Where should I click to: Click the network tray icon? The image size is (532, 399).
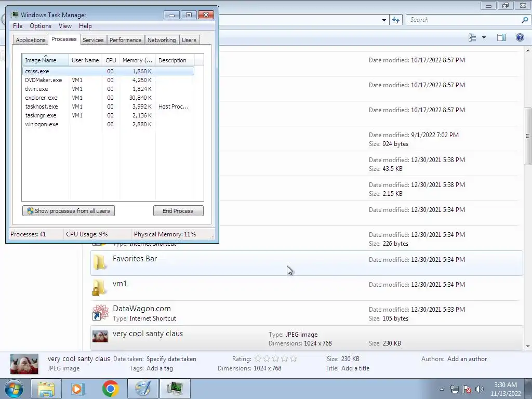pyautogui.click(x=454, y=389)
